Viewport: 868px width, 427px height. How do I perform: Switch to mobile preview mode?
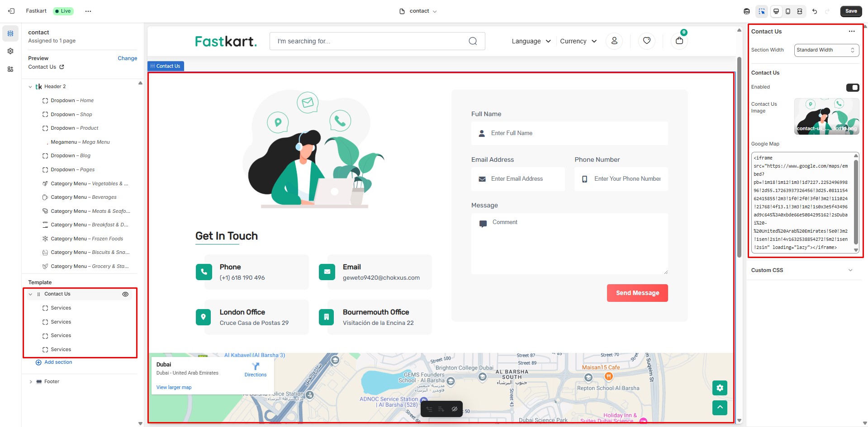788,11
